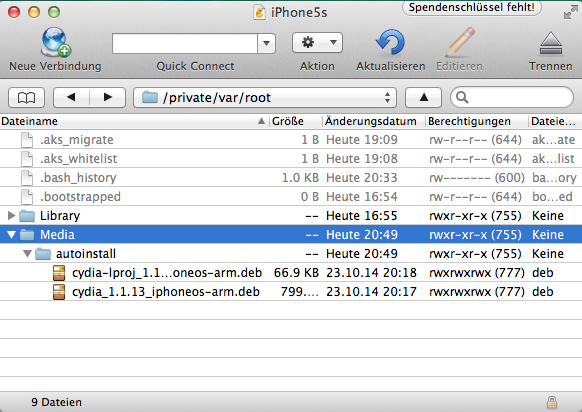Sort by the Dateie... column header
This screenshot has width=582, height=412.
(555, 121)
